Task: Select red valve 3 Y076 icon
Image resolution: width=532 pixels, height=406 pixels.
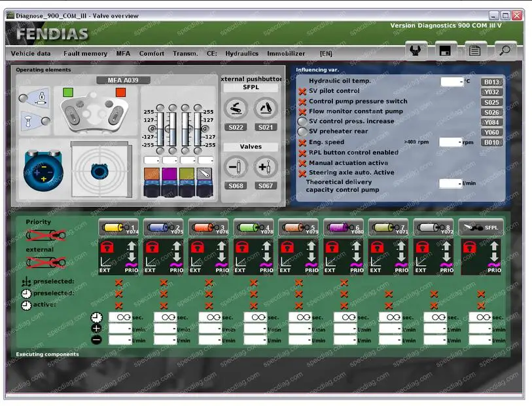Action: [209, 228]
